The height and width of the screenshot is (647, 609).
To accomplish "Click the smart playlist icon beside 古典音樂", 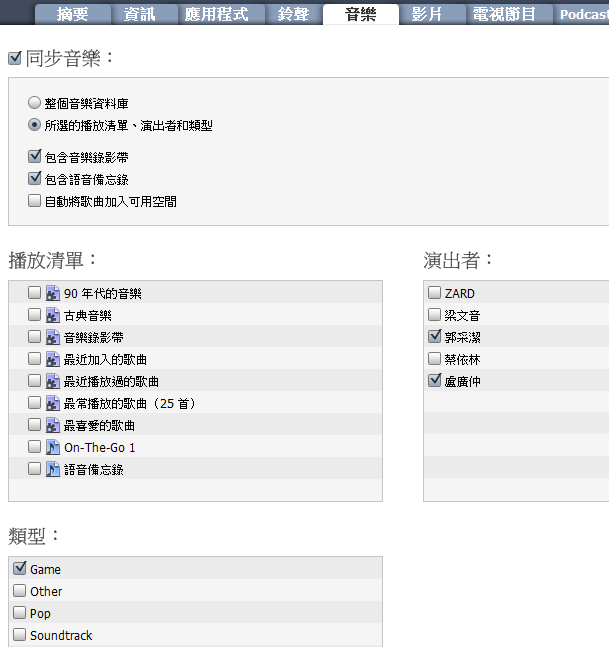I will (x=53, y=316).
